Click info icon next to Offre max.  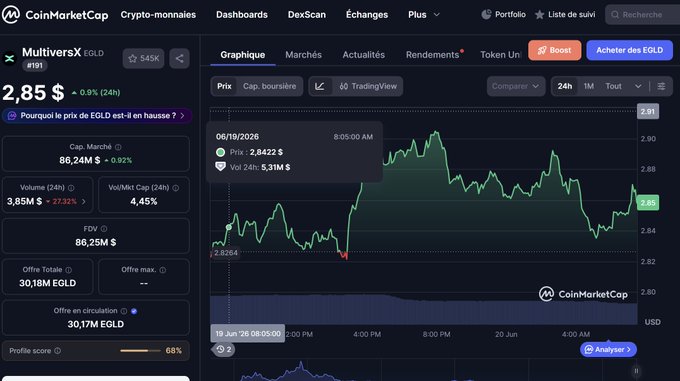[x=163, y=270]
